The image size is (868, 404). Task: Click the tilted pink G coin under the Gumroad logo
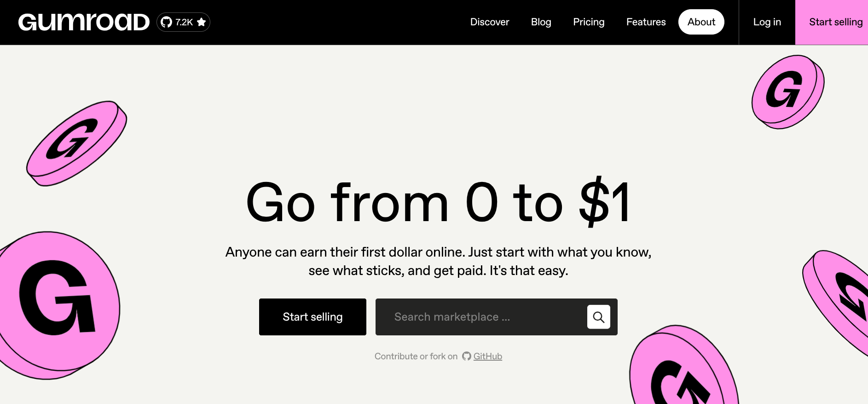[76, 143]
